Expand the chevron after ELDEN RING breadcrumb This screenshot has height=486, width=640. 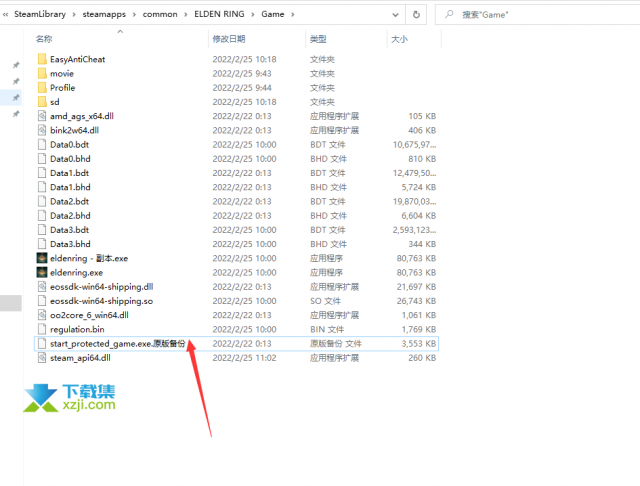coord(253,15)
